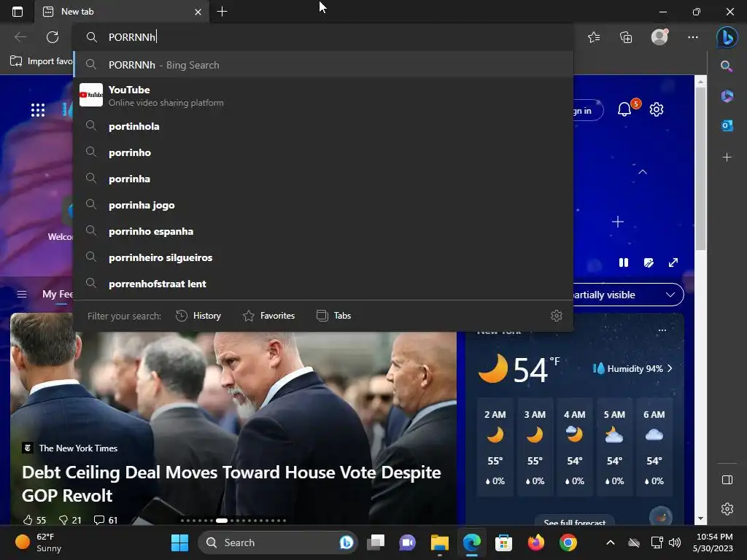This screenshot has height=560, width=747.
Task: Open the Bing chat sidebar button
Action: [727, 37]
